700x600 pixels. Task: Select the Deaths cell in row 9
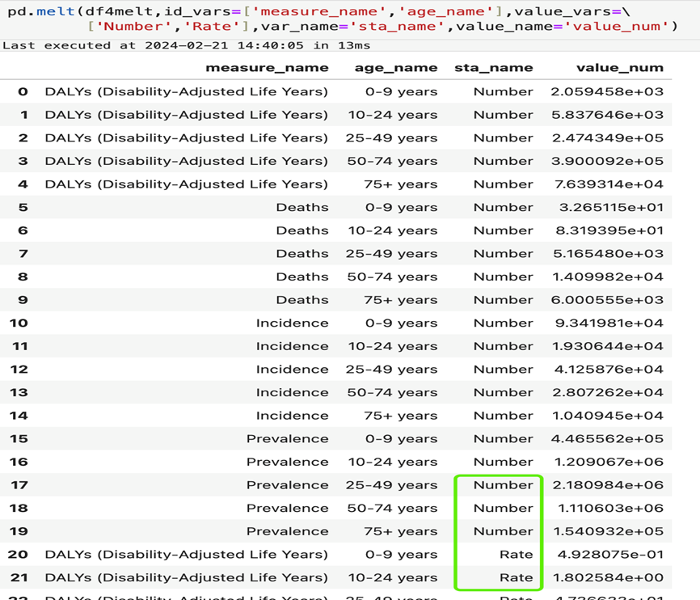(x=302, y=300)
